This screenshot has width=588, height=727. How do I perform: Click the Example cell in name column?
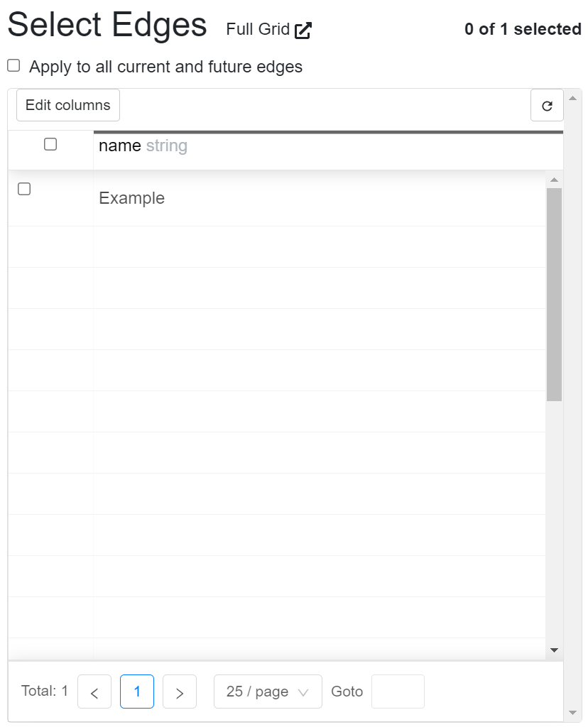coord(132,199)
